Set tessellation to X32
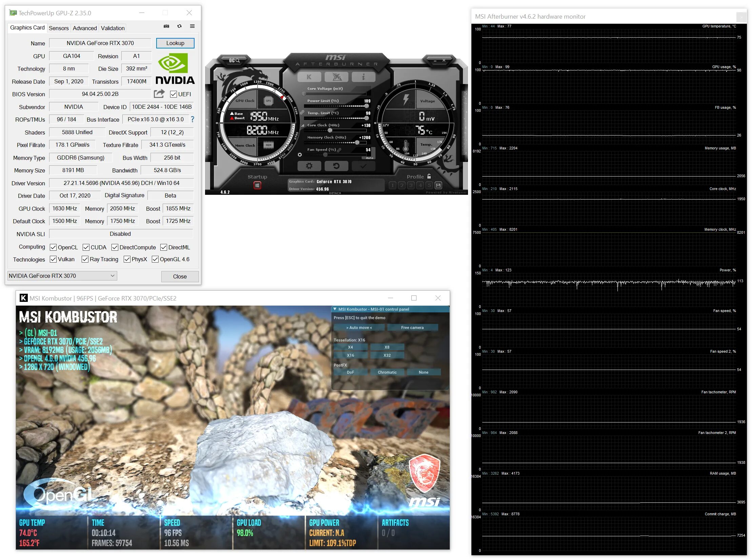 tap(387, 356)
